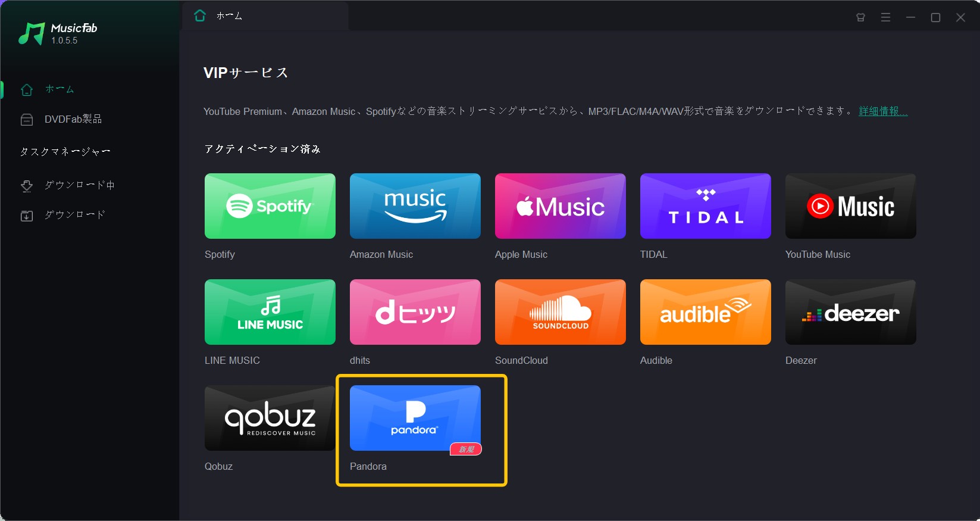The height and width of the screenshot is (521, 980).
Task: Click the アクティベーション済み section label
Action: (x=262, y=149)
